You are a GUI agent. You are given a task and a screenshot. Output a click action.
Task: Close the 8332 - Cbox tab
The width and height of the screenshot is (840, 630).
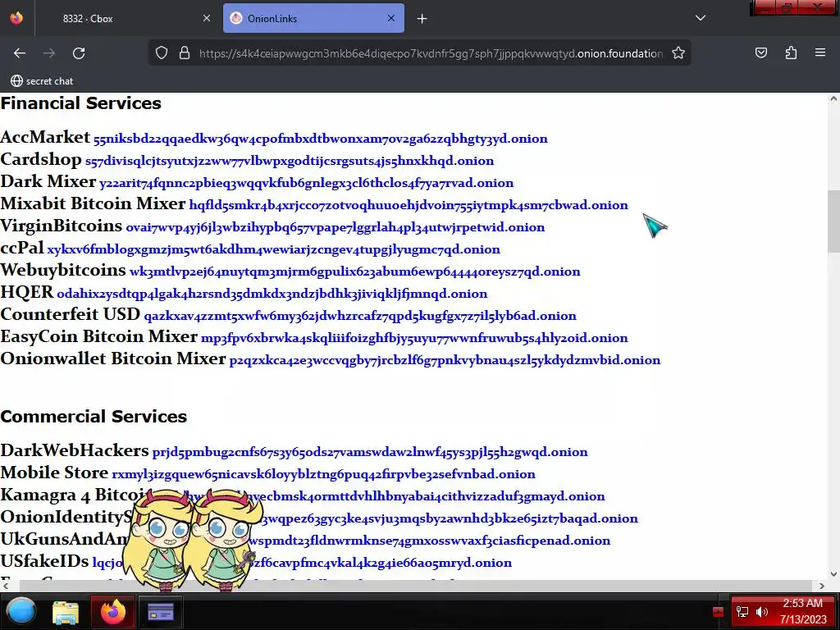click(x=207, y=18)
